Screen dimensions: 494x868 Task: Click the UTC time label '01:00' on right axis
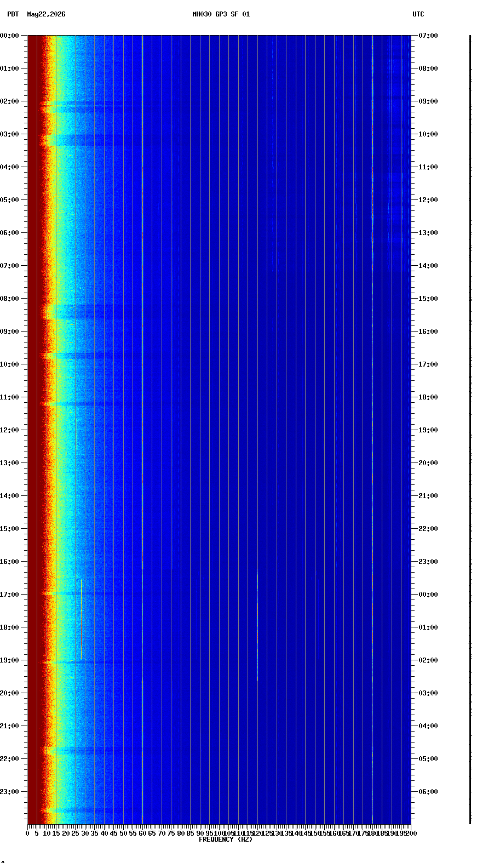click(428, 627)
